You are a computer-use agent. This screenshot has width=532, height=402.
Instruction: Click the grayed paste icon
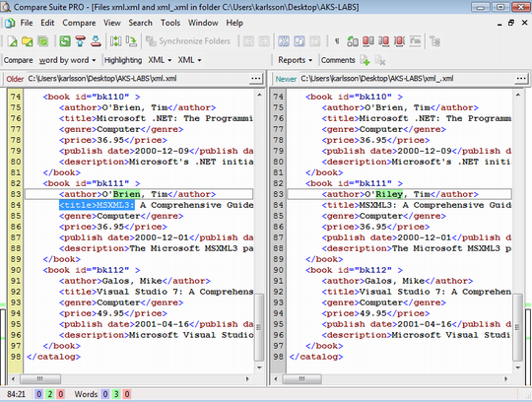click(x=315, y=41)
